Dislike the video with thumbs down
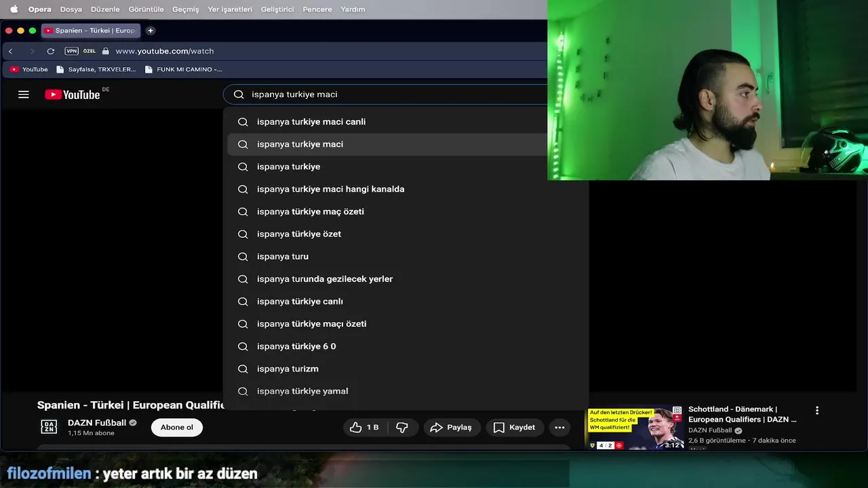868x488 pixels. coord(402,427)
